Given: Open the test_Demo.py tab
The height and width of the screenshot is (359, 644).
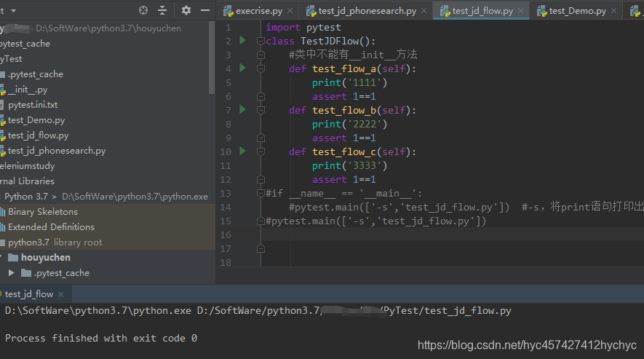Looking at the screenshot, I should click(x=578, y=11).
